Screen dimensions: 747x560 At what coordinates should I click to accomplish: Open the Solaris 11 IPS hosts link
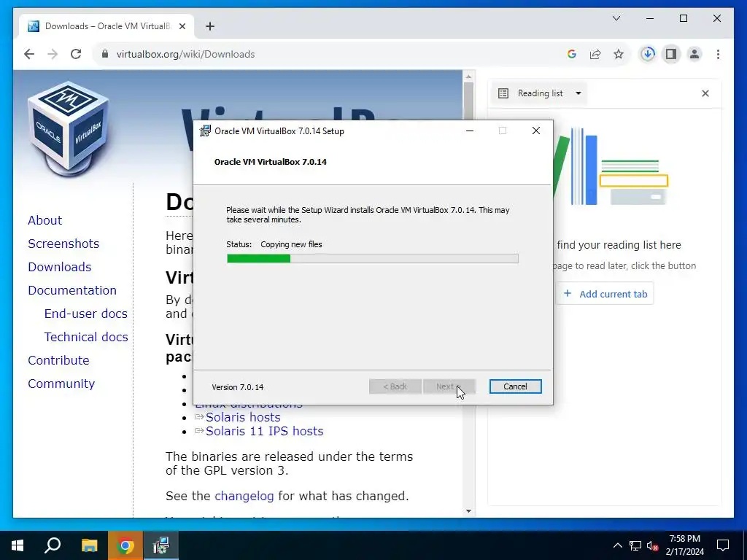(264, 431)
